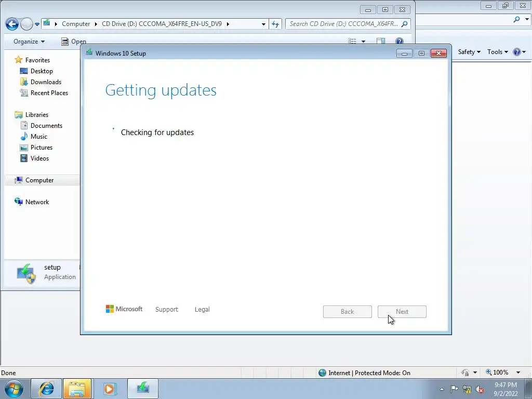Open the dropdown beside the security lock icon
The height and width of the screenshot is (399, 532).
pos(475,373)
